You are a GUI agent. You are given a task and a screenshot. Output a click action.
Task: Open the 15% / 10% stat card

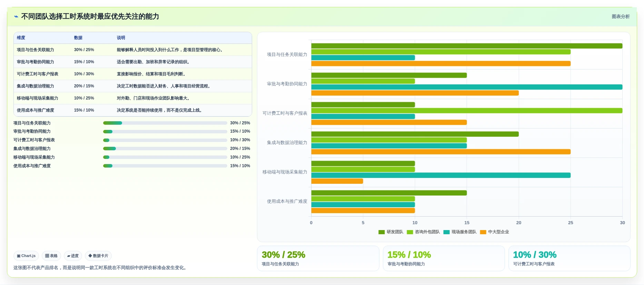(x=444, y=258)
